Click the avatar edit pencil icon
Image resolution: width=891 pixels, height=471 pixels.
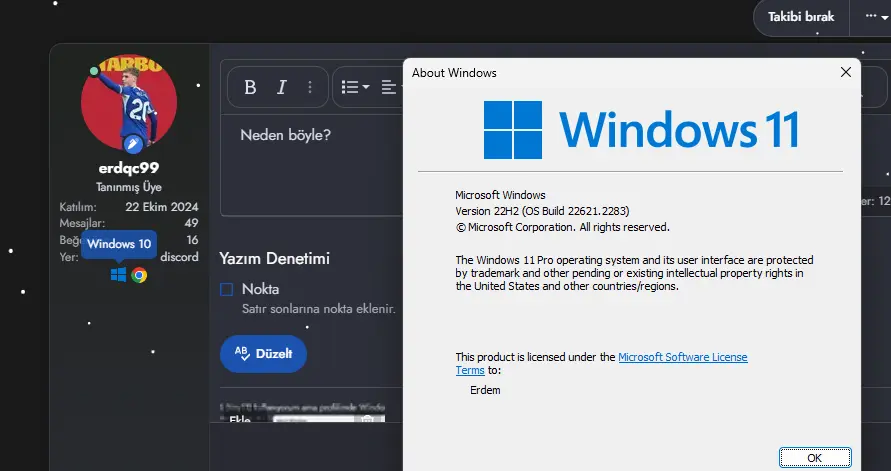(132, 144)
